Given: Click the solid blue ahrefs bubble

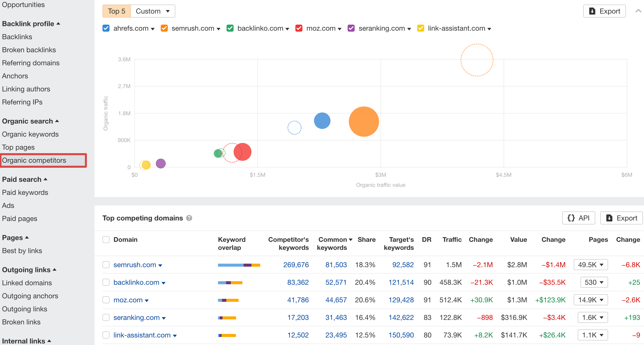Looking at the screenshot, I should click(x=322, y=121).
